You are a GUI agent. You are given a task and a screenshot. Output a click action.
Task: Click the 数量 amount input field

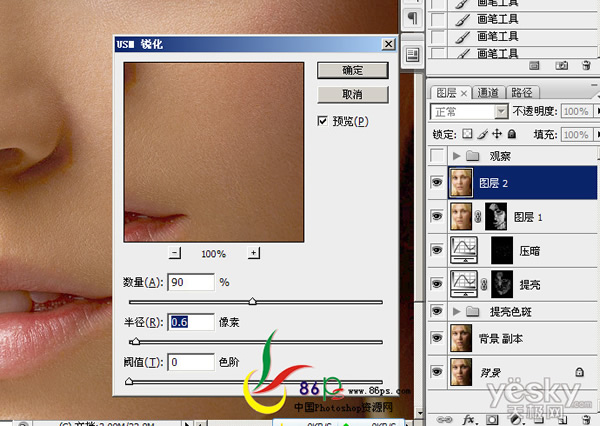point(191,282)
